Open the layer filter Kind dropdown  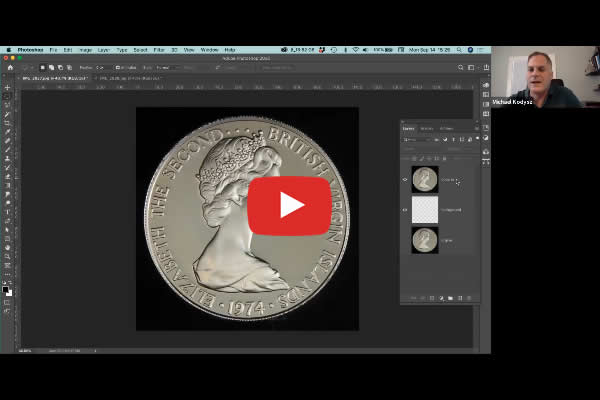tap(417, 140)
